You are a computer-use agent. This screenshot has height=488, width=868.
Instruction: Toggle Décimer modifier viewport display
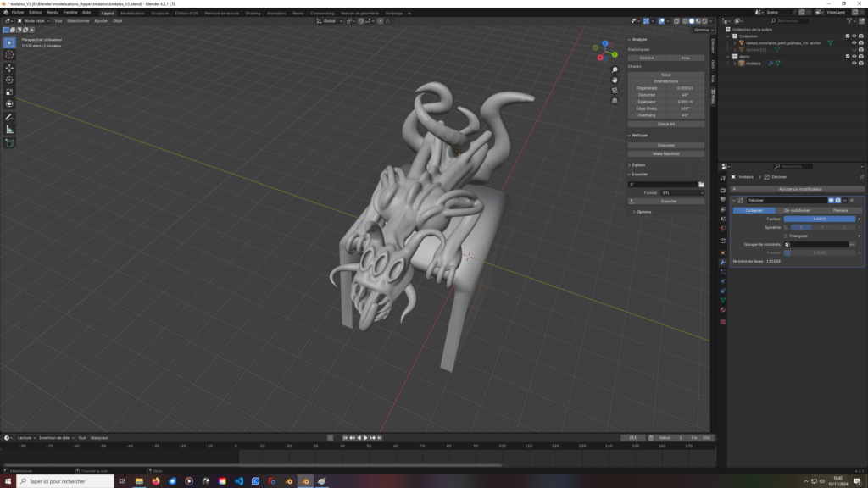(831, 200)
